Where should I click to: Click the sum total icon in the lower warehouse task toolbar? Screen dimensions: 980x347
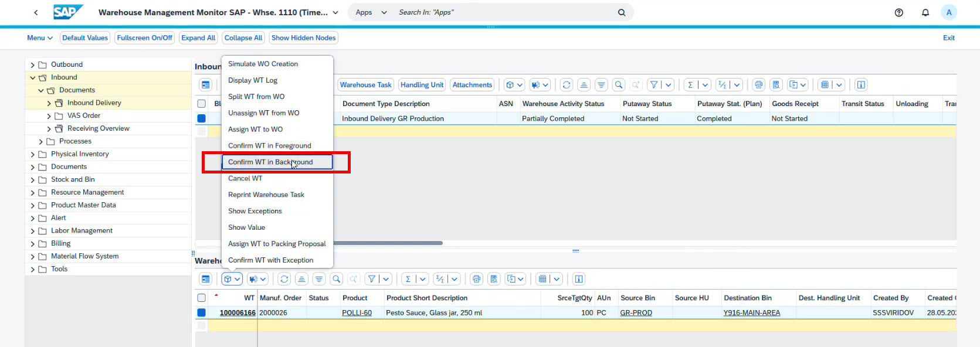click(408, 279)
